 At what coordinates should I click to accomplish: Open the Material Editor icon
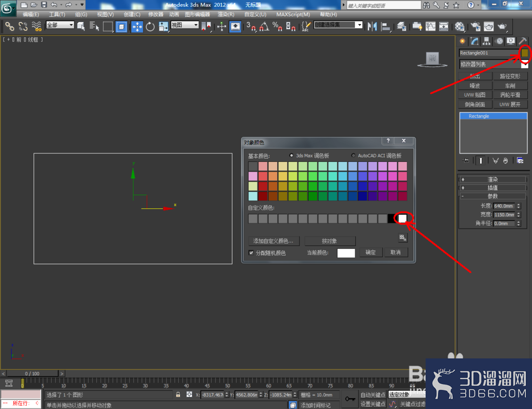tap(460, 26)
